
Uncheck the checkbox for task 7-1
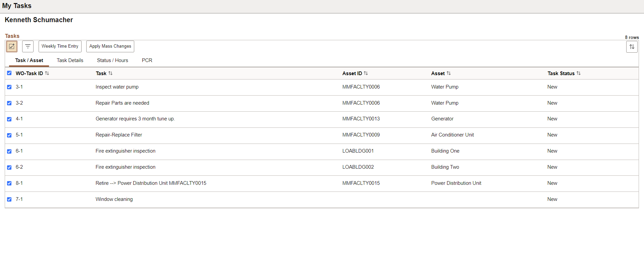click(9, 199)
